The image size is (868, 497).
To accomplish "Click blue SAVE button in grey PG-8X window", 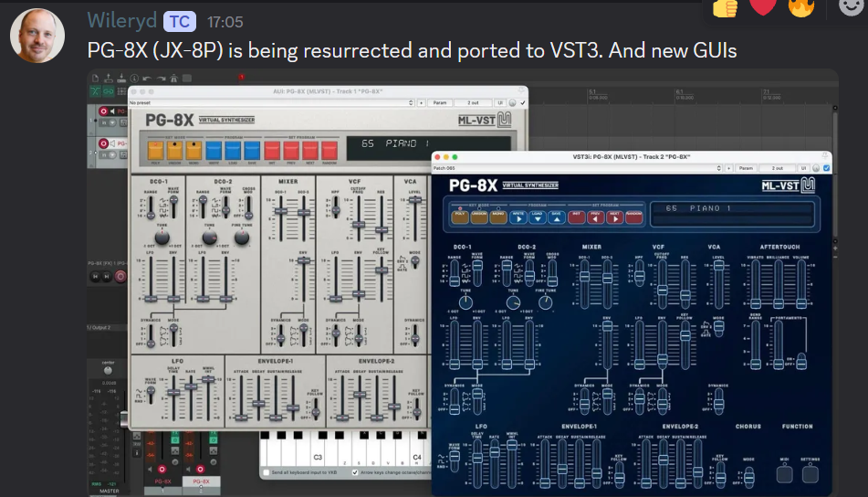I will click(x=252, y=151).
